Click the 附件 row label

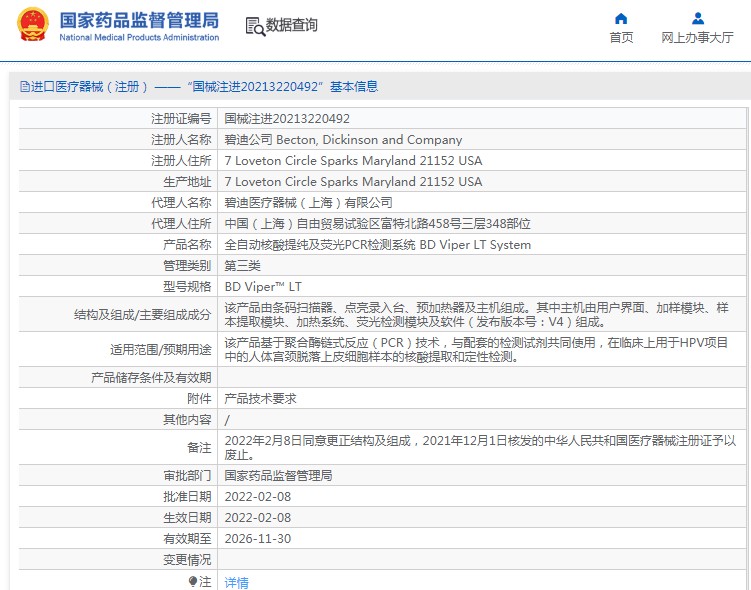(199, 398)
